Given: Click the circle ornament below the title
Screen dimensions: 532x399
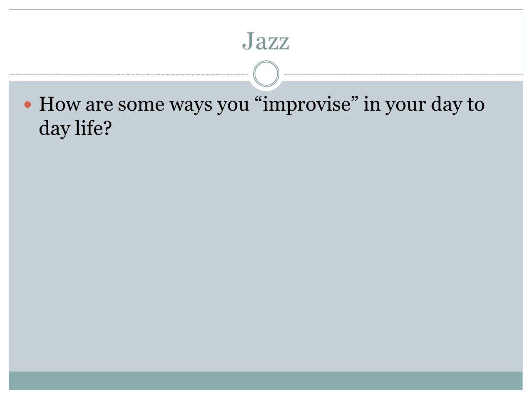Looking at the screenshot, I should coord(266,74).
